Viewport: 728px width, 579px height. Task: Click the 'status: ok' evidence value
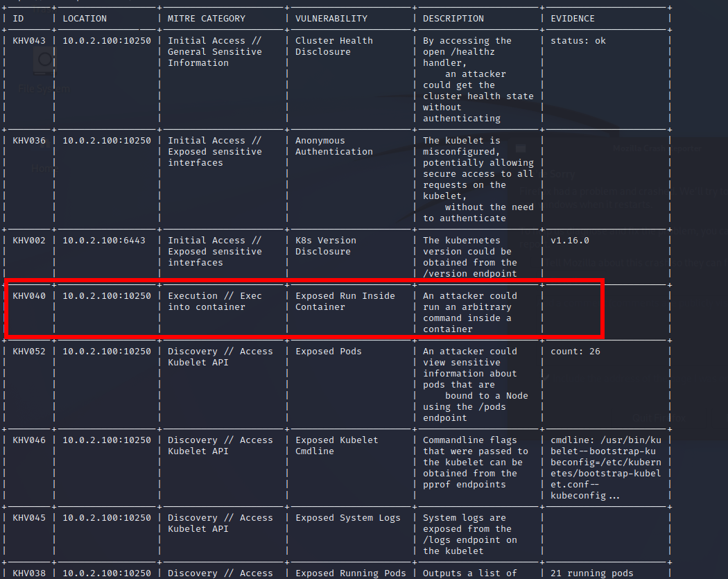pyautogui.click(x=578, y=41)
